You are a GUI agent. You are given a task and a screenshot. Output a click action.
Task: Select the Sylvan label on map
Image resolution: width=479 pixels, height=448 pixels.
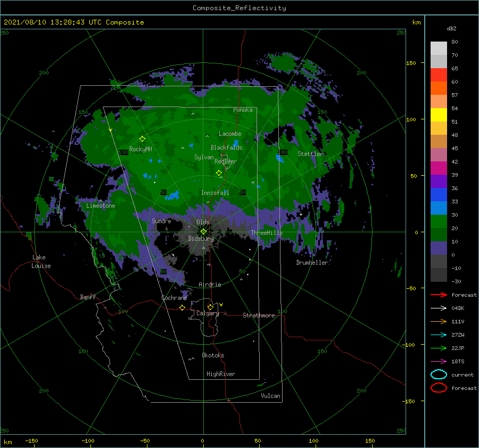click(204, 157)
